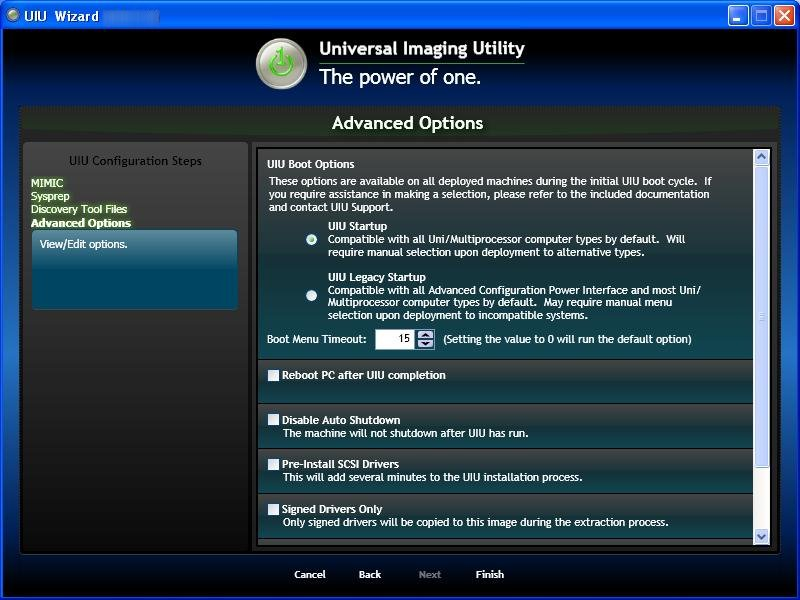Click the green power logo icon
800x600 pixels.
(281, 64)
